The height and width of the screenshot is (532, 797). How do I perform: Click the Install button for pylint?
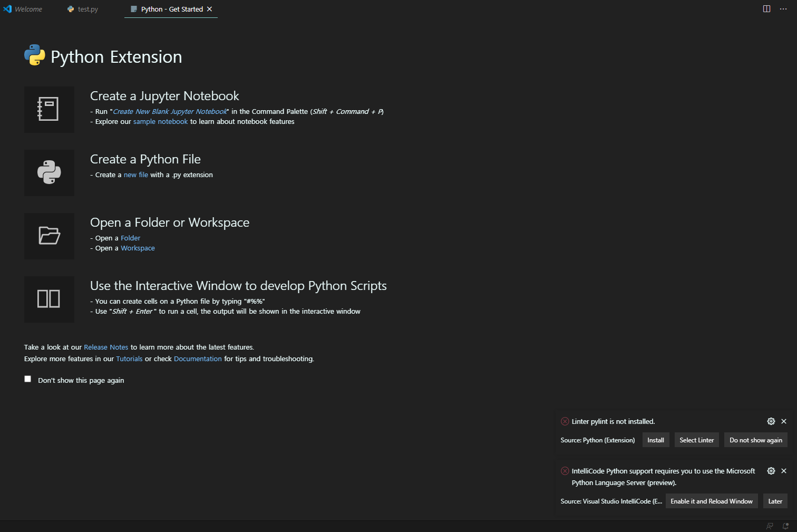[x=656, y=440]
